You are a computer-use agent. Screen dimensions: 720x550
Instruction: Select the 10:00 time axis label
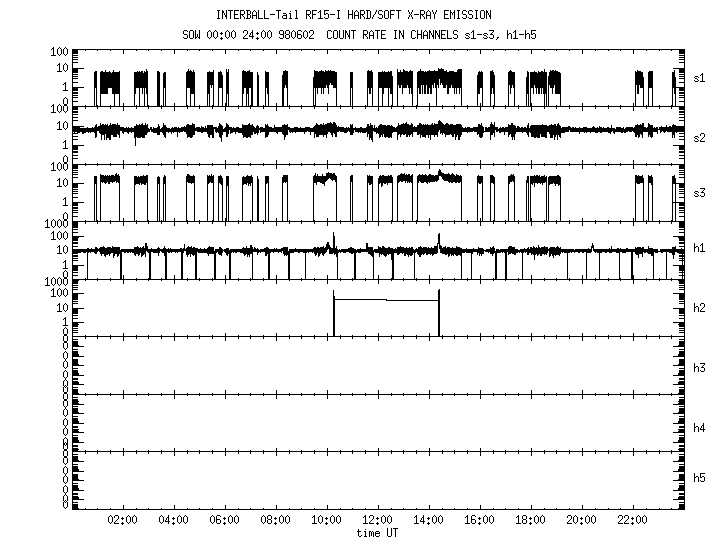(x=326, y=520)
